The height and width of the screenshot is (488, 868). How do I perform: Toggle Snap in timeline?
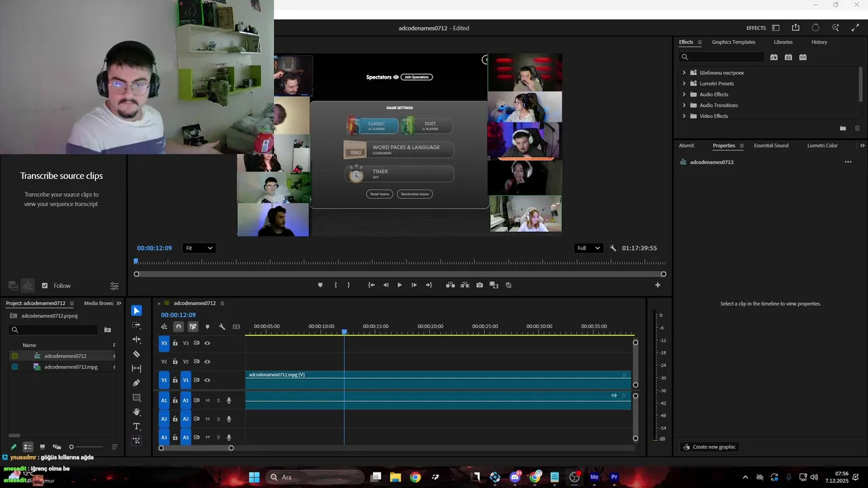(178, 327)
